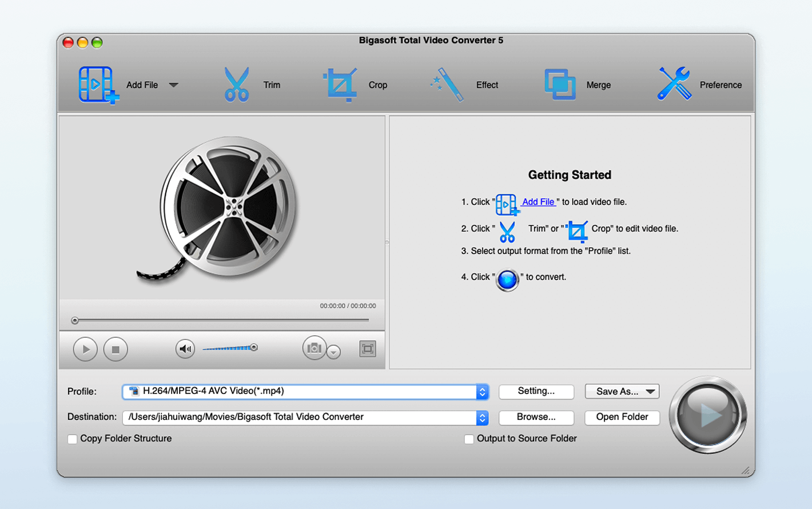Expand the snapshot options arrow
812x509 pixels.
(x=334, y=352)
